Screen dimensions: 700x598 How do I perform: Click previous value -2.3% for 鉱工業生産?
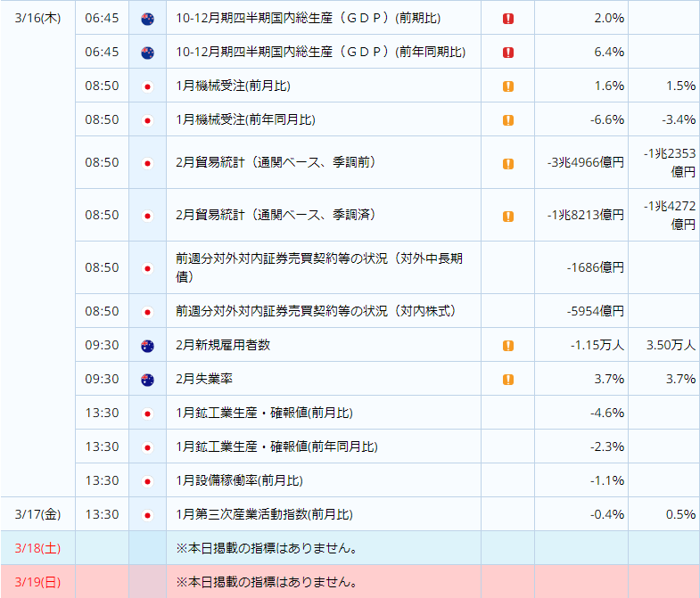[607, 446]
